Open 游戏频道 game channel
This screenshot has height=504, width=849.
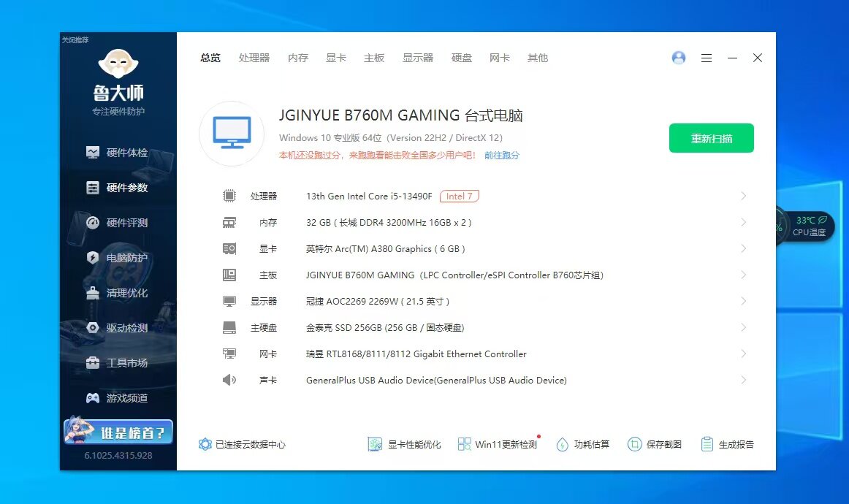[118, 398]
